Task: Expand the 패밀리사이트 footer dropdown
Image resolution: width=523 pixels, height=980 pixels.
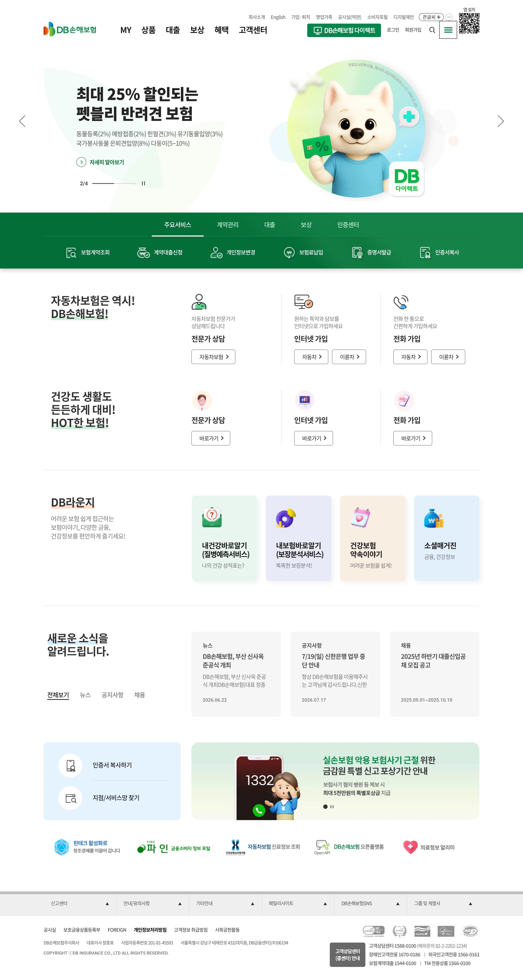Action: click(298, 904)
